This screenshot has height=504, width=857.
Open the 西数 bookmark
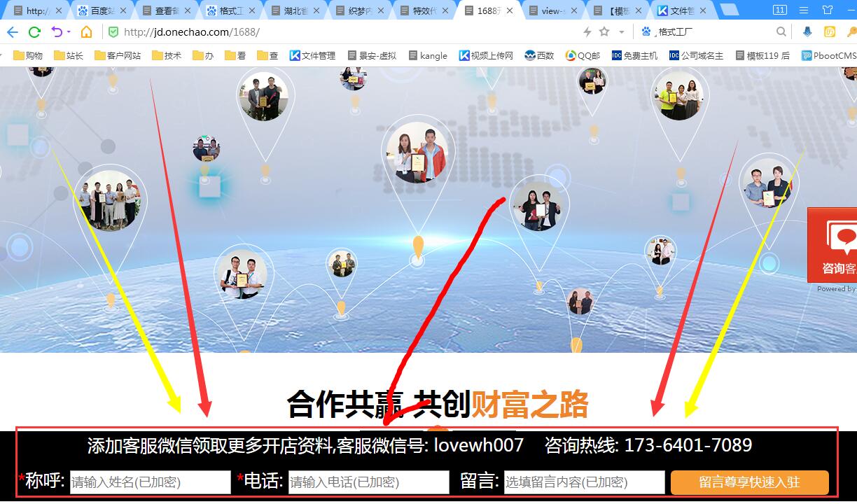(539, 55)
